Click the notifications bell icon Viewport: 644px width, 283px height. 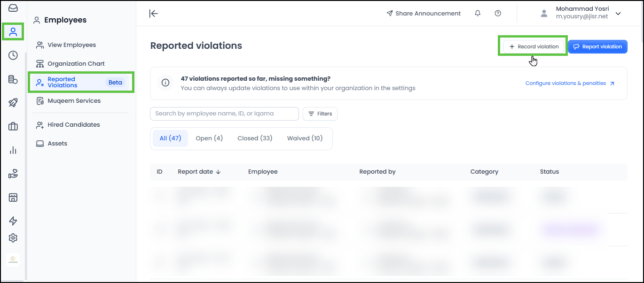click(x=478, y=14)
